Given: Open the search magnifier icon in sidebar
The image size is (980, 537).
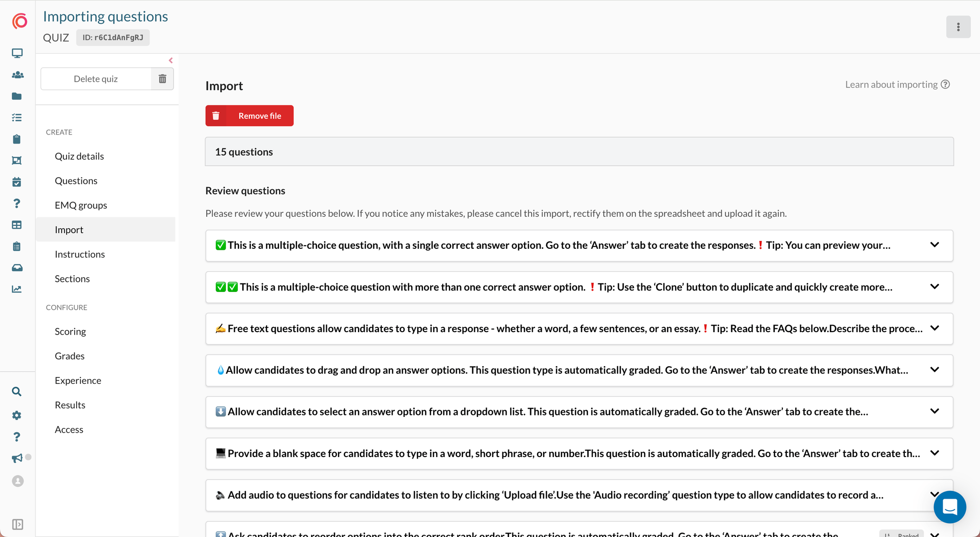Looking at the screenshot, I should pos(17,392).
